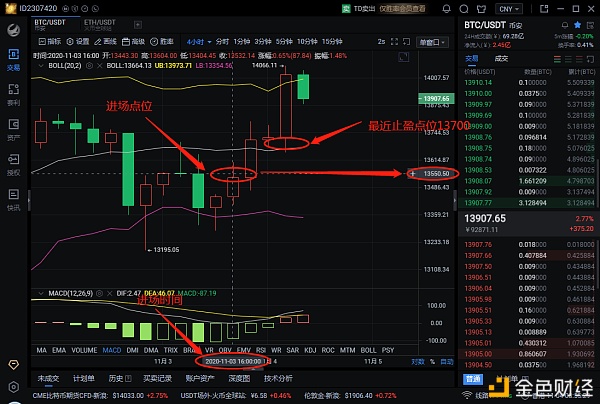Click the detail icon right of star
This screenshot has width=600, height=404.
tap(590, 25)
